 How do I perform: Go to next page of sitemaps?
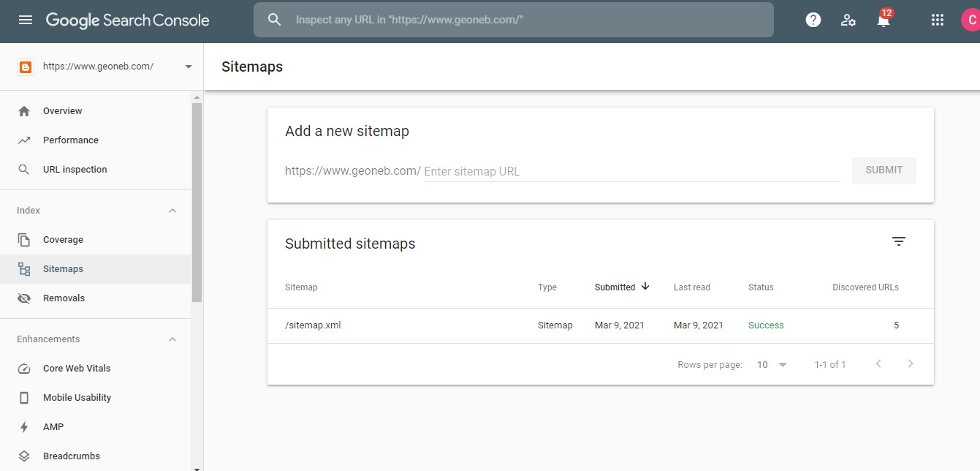click(x=911, y=363)
